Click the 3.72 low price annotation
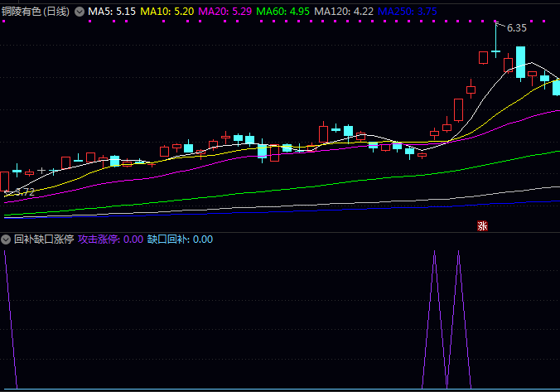This screenshot has width=560, height=392. pyautogui.click(x=25, y=192)
